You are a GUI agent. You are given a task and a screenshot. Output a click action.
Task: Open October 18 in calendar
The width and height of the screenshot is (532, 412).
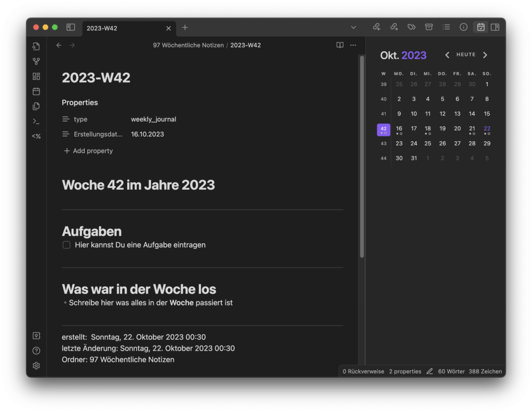tap(428, 129)
